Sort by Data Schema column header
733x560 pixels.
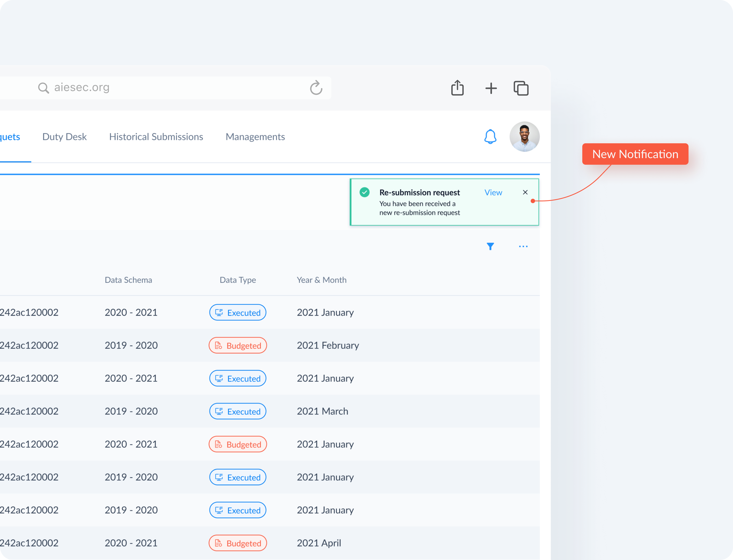pyautogui.click(x=128, y=280)
